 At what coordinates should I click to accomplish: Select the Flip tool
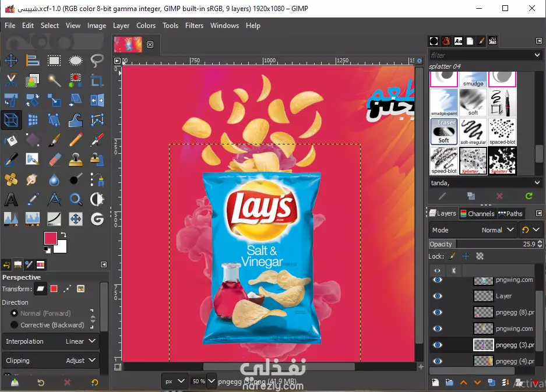(97, 100)
